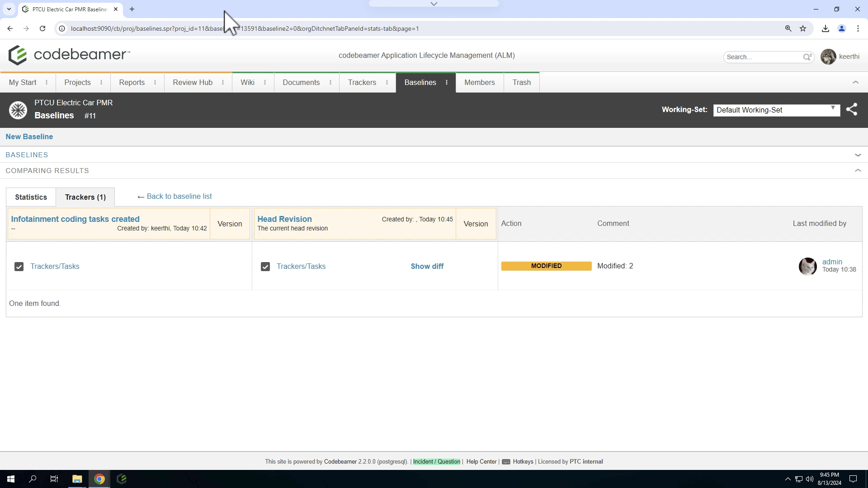Bookmark page with star icon
The image size is (868, 488).
(803, 28)
